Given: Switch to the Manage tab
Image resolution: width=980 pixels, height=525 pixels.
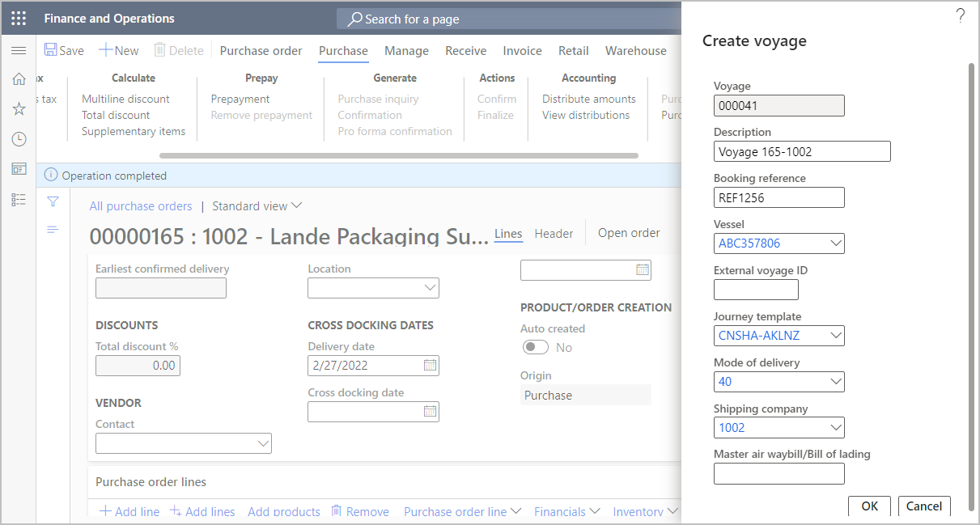Looking at the screenshot, I should click(x=406, y=50).
